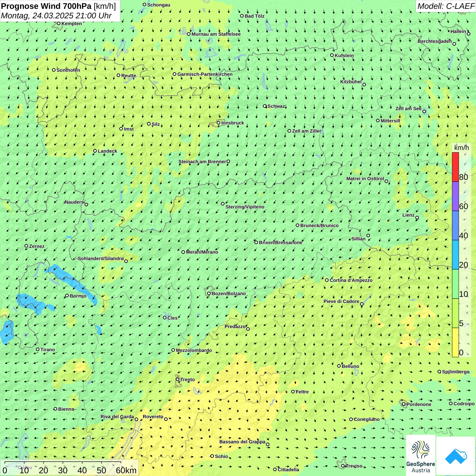Click the Belluno city marker
The height and width of the screenshot is (476, 476).
(339, 366)
